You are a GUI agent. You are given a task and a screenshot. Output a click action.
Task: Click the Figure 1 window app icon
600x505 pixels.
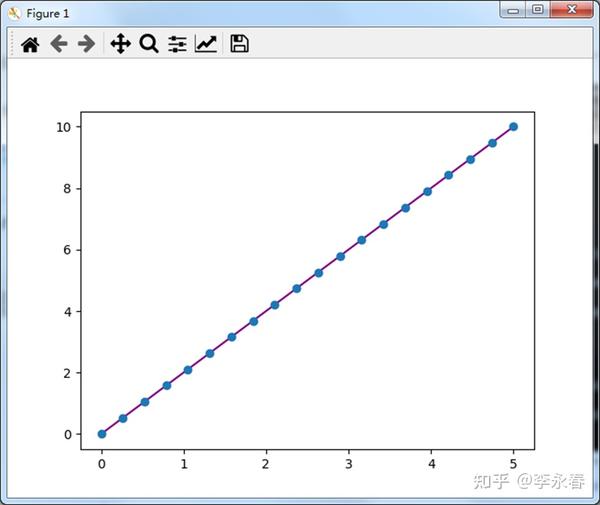pyautogui.click(x=14, y=14)
